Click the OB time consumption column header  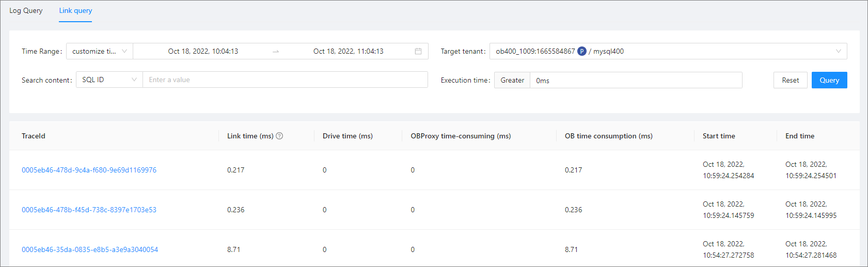pyautogui.click(x=608, y=136)
